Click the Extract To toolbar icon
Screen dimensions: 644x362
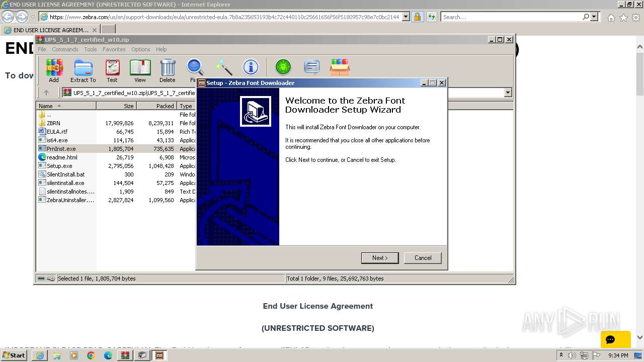coord(83,71)
